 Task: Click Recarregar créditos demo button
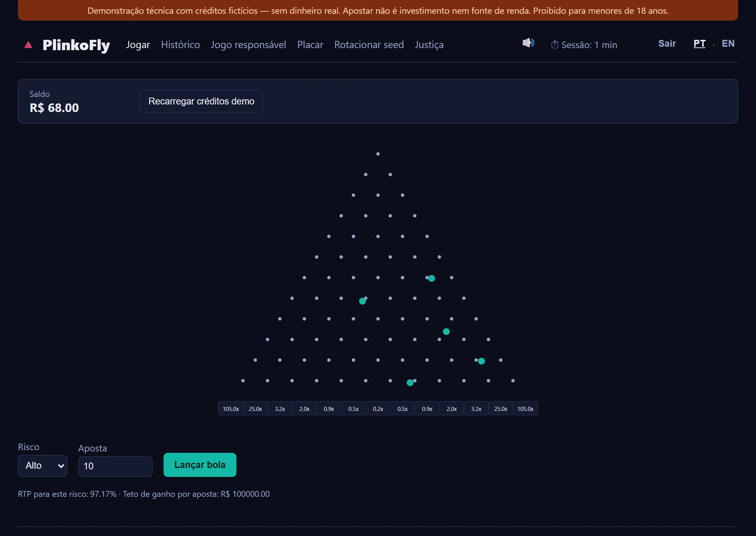(201, 101)
